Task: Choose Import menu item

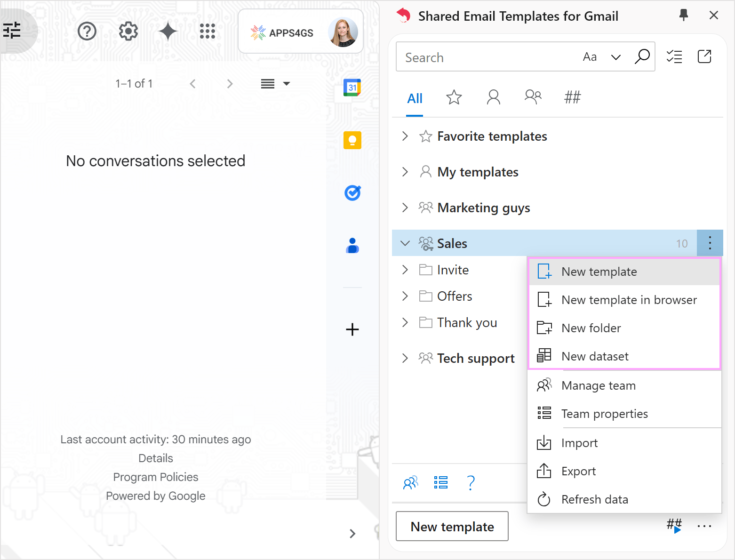Action: click(625, 443)
